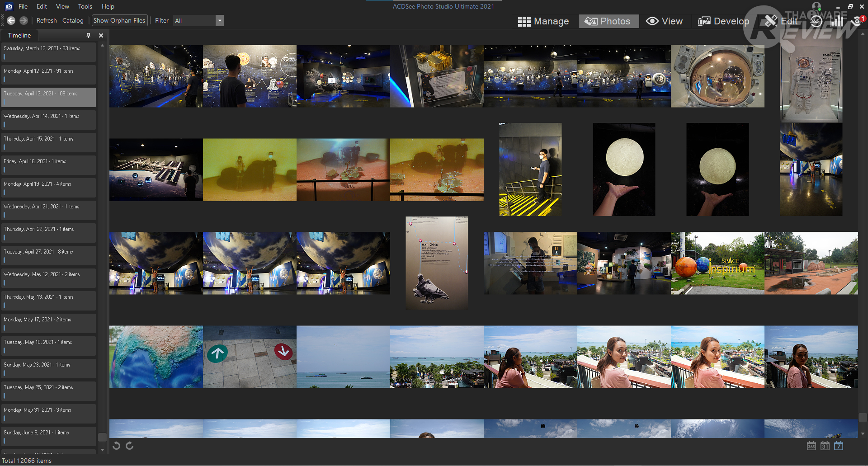This screenshot has height=466, width=868.
Task: Select the astronaut helmet close-up photo
Action: (717, 76)
